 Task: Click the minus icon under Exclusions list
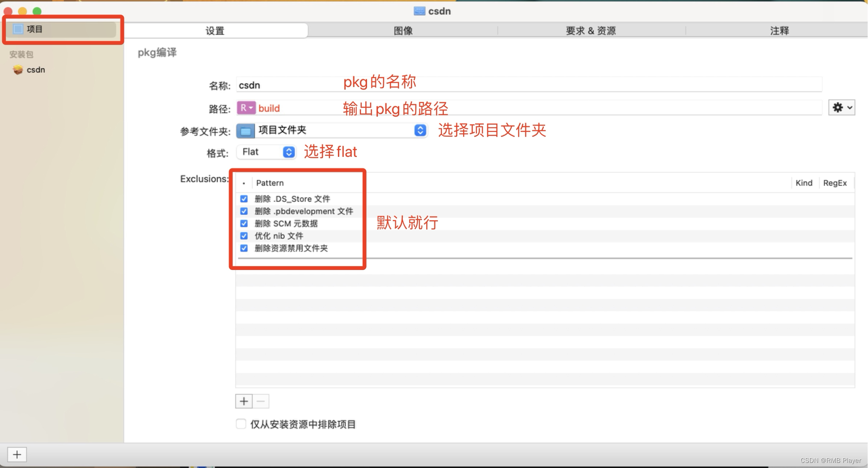tap(261, 402)
